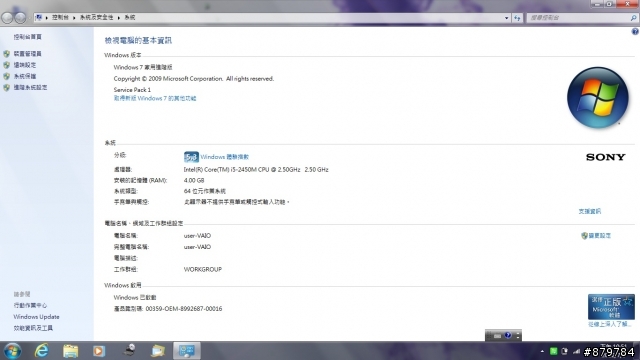Click the 4.00 GB installed memory value
Viewport: 640px width, 360px height.
(x=194, y=180)
